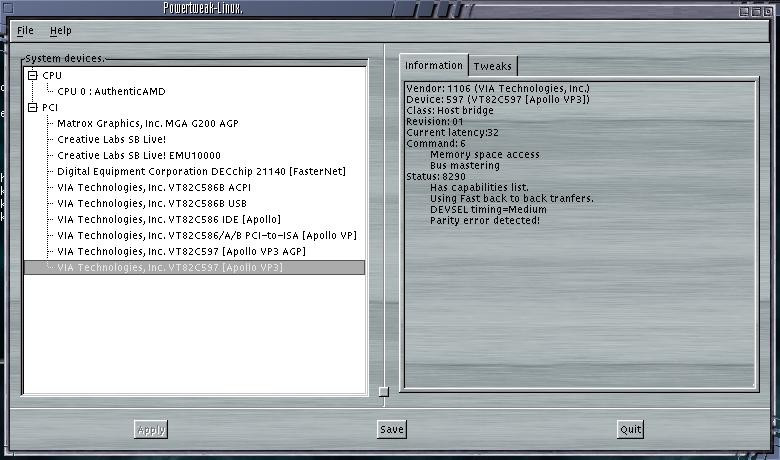The width and height of the screenshot is (780, 460).
Task: Select Creative Labs SB Live! device
Action: click(x=111, y=139)
